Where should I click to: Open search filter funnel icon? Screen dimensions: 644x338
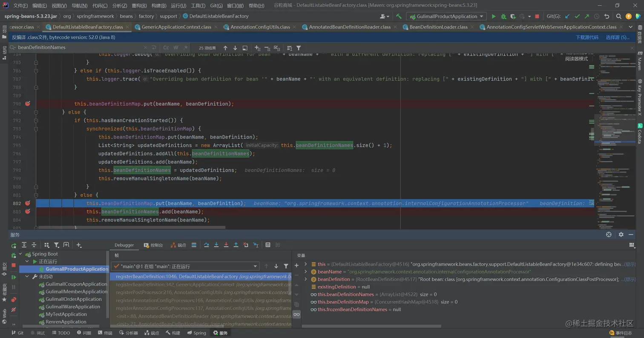tap(299, 48)
